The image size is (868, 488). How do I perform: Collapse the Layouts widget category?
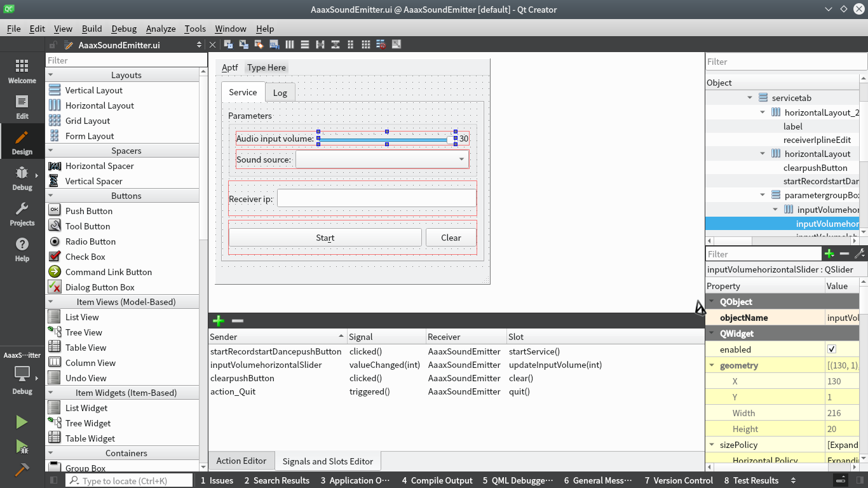51,75
